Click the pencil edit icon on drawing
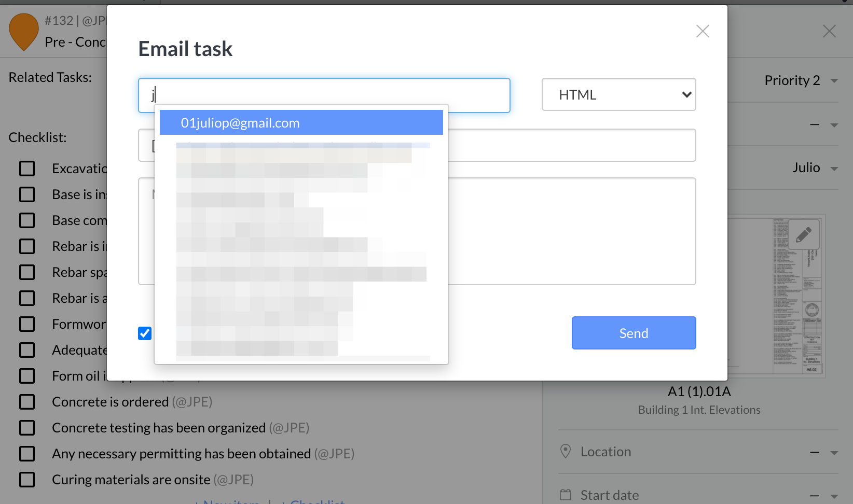The height and width of the screenshot is (504, 853). (804, 234)
